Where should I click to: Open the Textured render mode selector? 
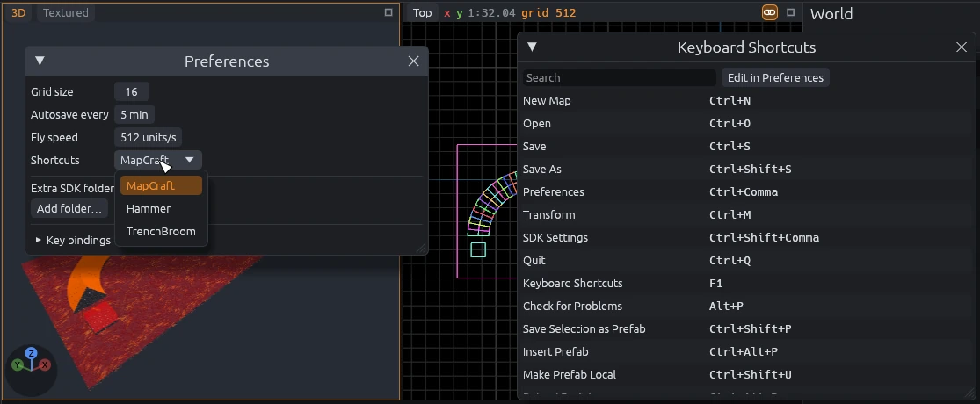[66, 12]
